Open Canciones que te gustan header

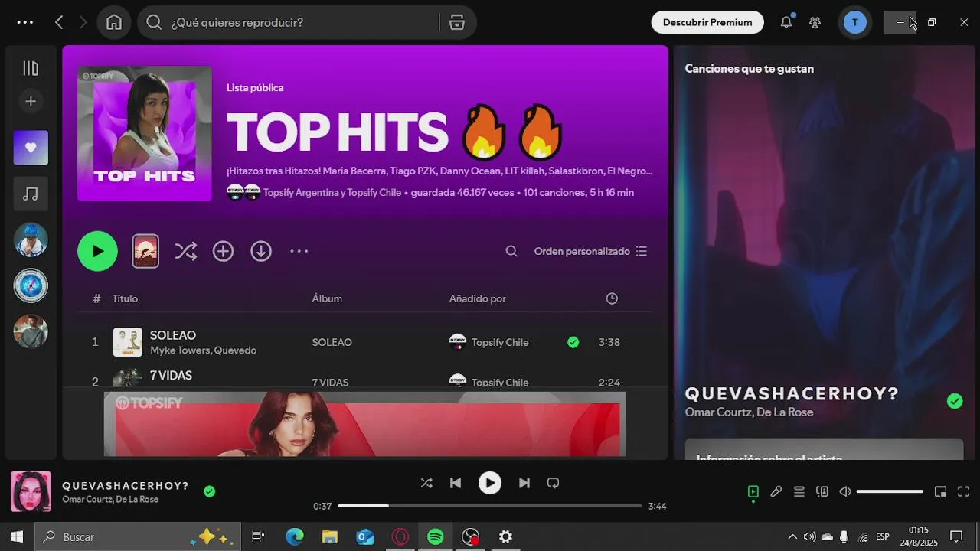[749, 69]
